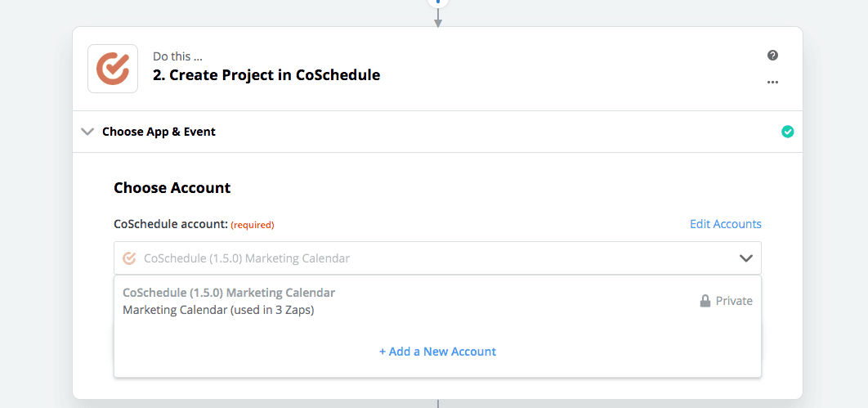This screenshot has width=868, height=408.
Task: Click the step title Create Project in CoSchedule
Action: (x=266, y=75)
